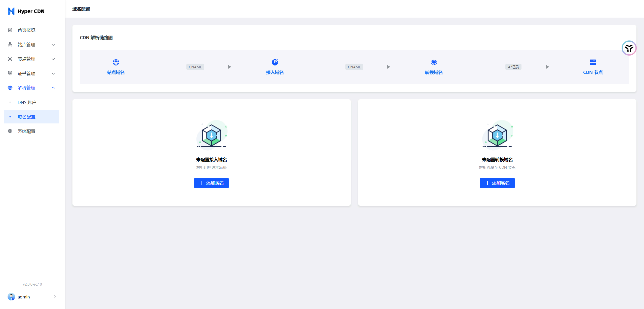
Task: Click the 接入域名 access icon
Action: pos(275,62)
